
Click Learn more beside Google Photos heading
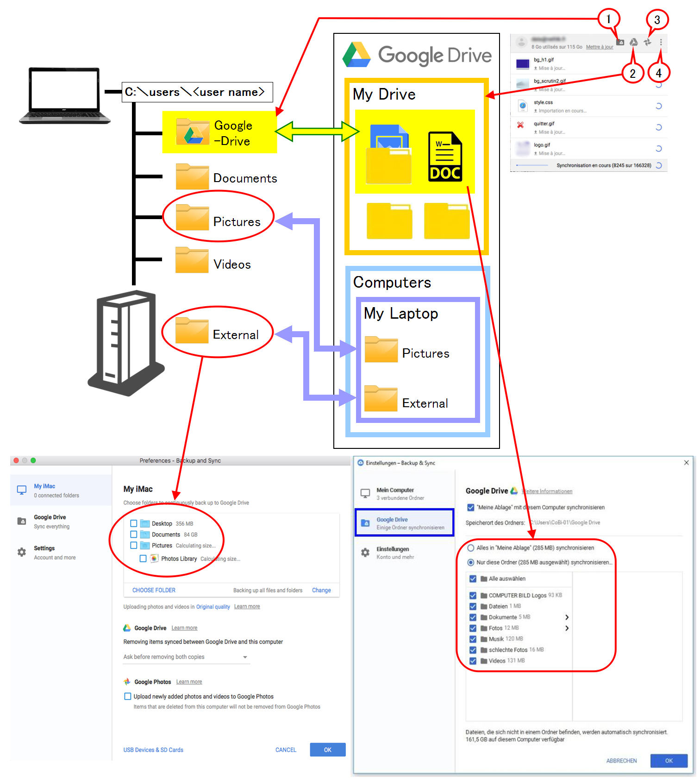click(x=189, y=681)
